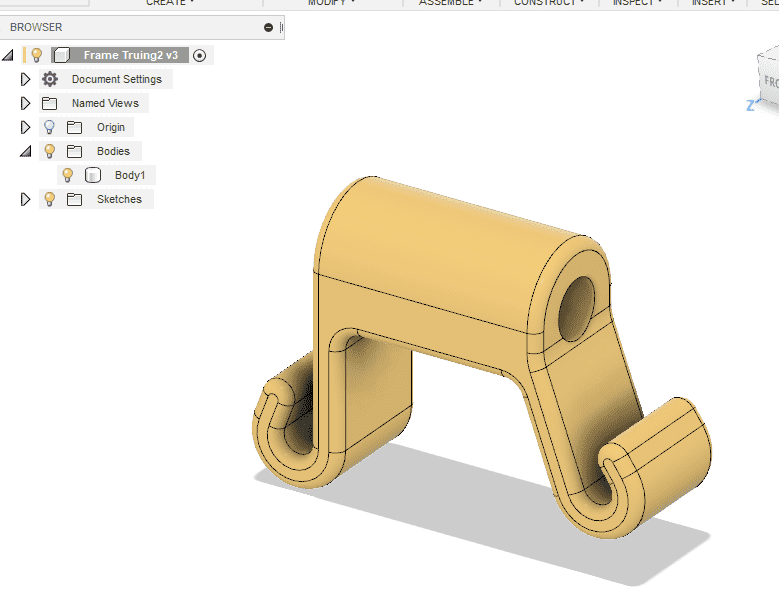The height and width of the screenshot is (610, 779).
Task: Click the Frame Truing2 v3 component icon
Action: tap(62, 55)
